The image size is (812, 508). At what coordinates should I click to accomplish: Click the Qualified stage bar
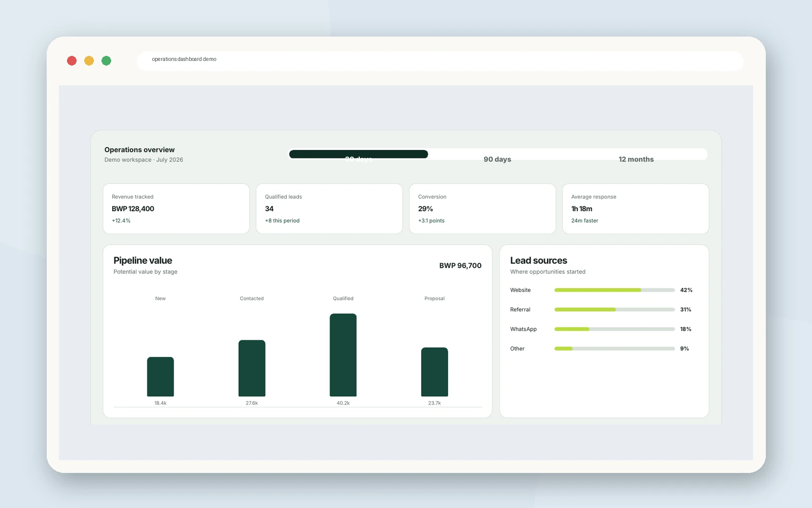pos(343,355)
